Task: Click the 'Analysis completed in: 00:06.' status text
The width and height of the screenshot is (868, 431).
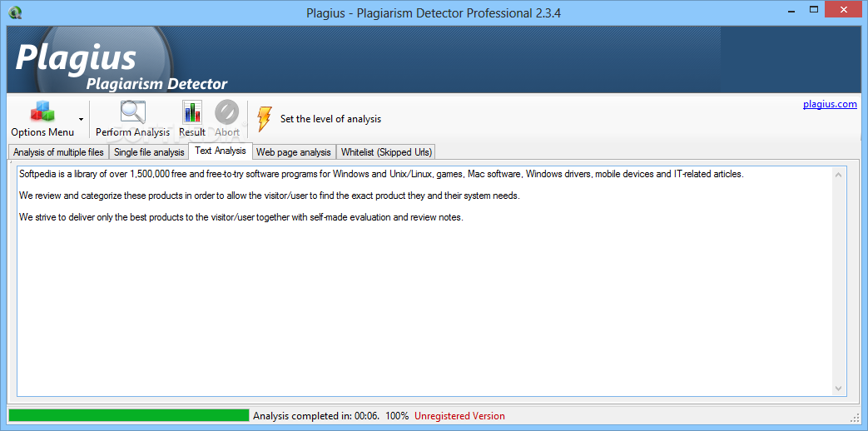Action: coord(316,416)
